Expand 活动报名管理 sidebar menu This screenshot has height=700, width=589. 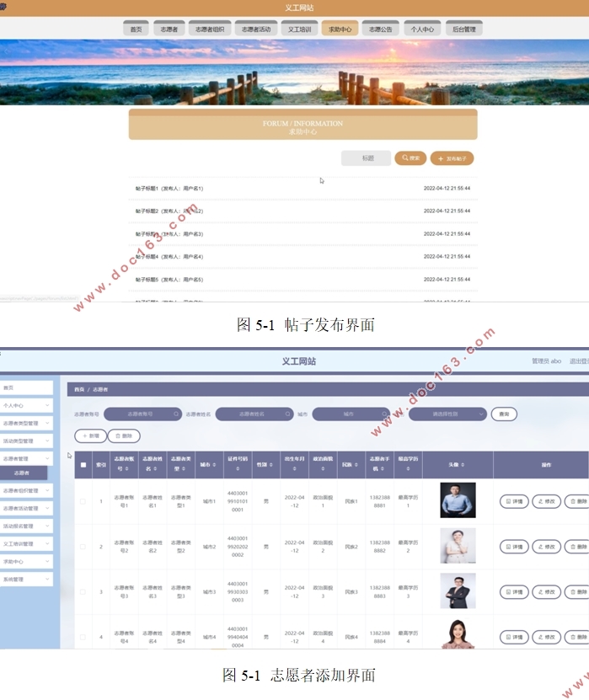tap(26, 526)
